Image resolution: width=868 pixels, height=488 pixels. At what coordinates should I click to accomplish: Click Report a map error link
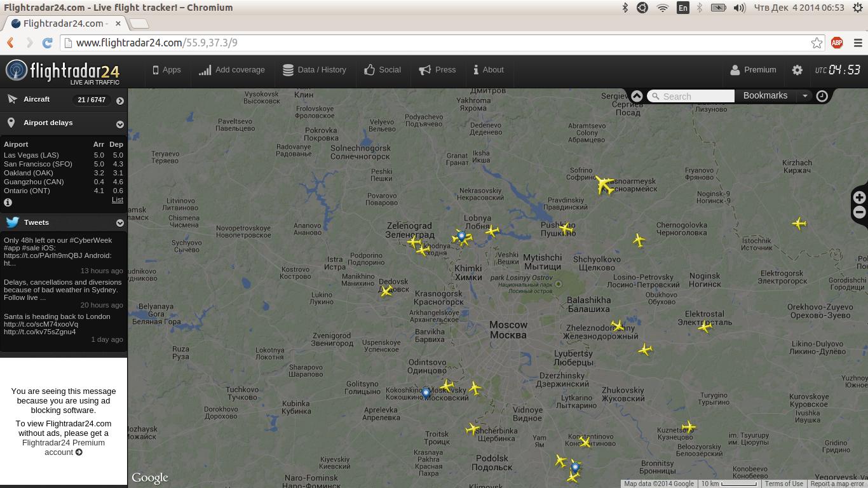tap(837, 484)
